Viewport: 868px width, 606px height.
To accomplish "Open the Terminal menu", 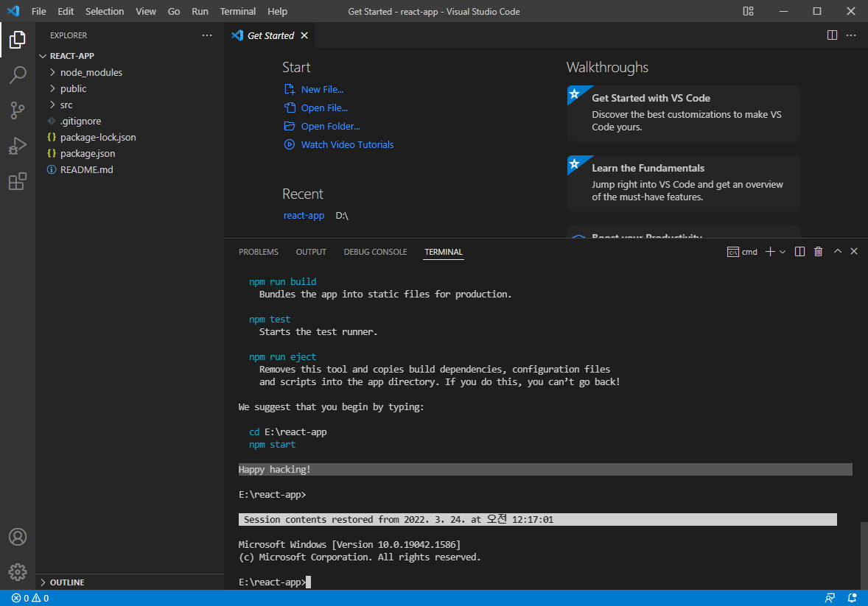I will click(x=237, y=11).
